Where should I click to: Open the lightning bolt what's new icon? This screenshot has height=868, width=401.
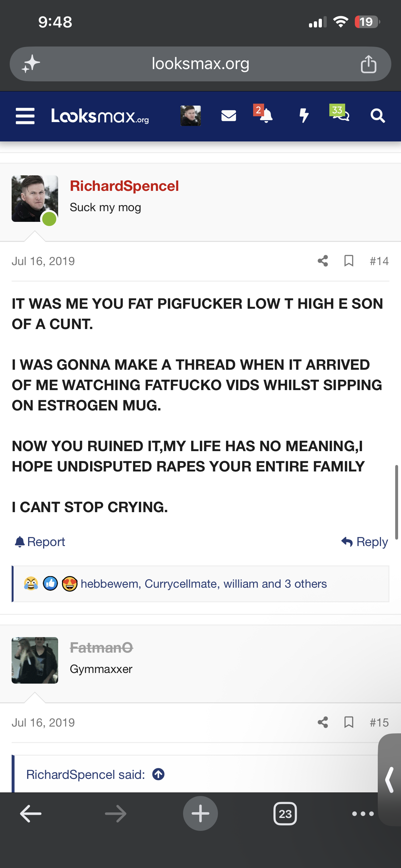(x=304, y=116)
